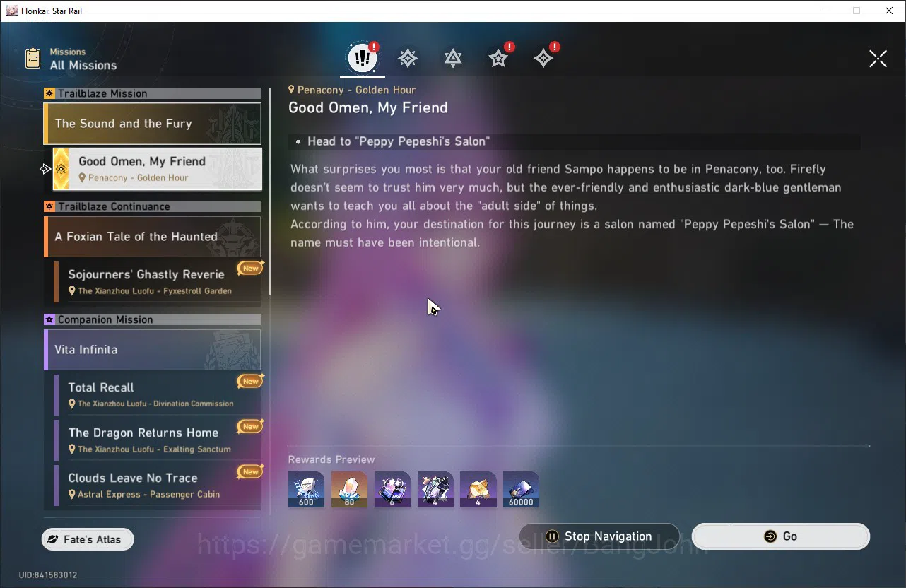
Task: Open Fate's Atlas
Action: [88, 539]
